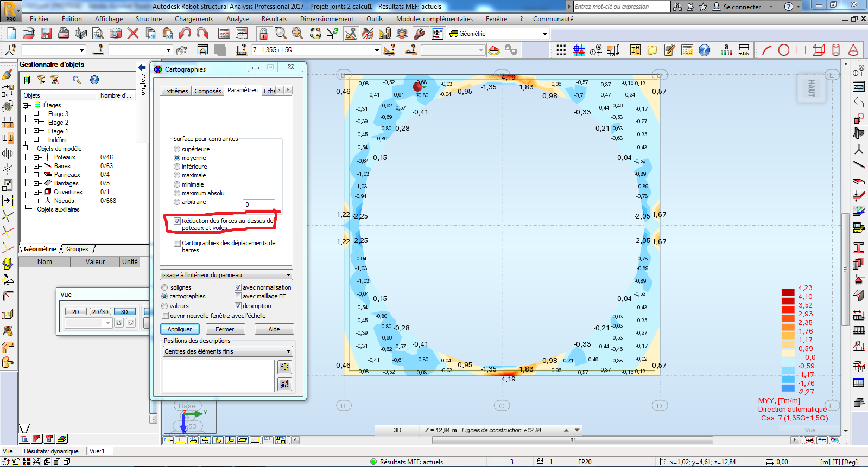This screenshot has width=868, height=467.
Task: Open lissage à l'intérieur du panneau dropdown
Action: [226, 275]
